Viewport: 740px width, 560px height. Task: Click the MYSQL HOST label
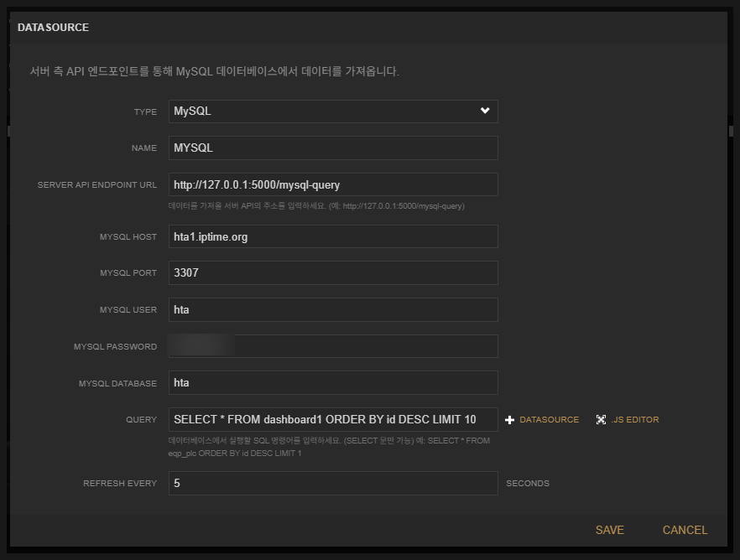coord(128,236)
